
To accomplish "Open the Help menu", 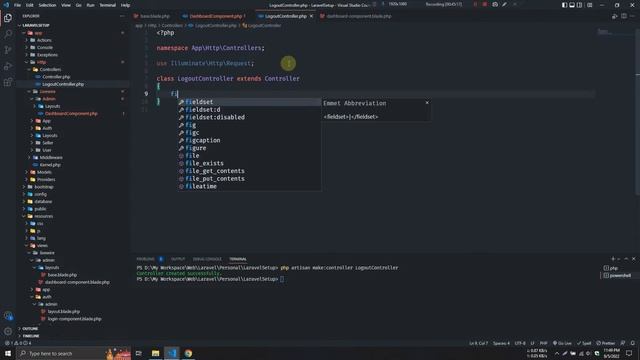I will tap(125, 5).
